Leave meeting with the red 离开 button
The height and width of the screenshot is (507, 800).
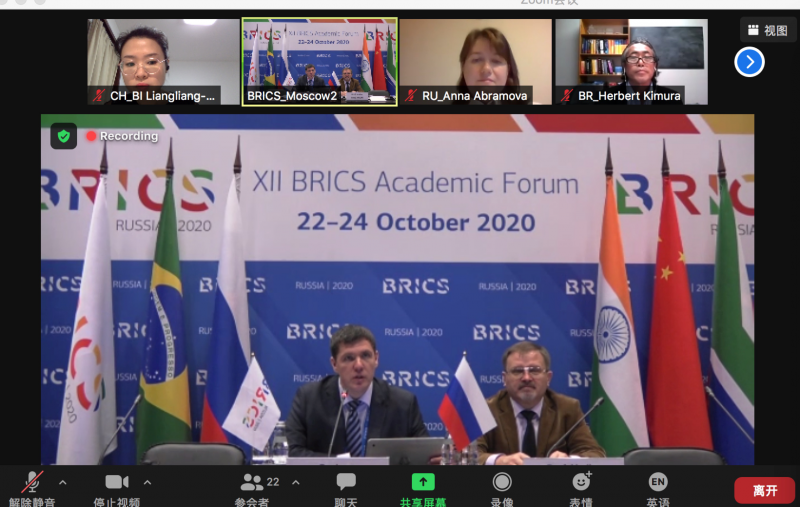[764, 490]
